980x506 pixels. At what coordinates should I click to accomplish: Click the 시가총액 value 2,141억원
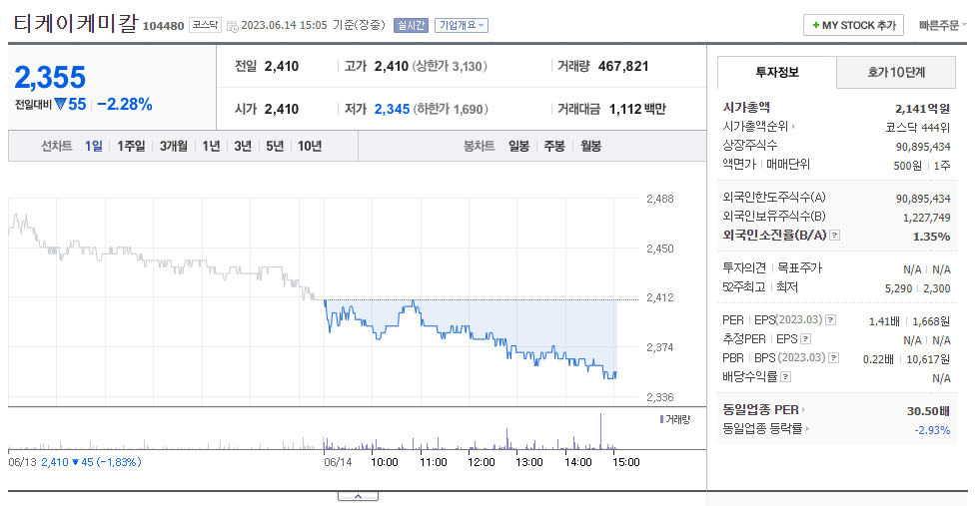(922, 109)
